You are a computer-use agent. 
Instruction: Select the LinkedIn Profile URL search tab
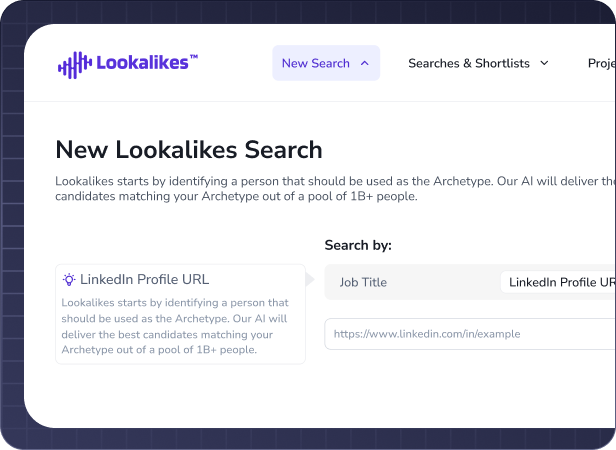558,282
